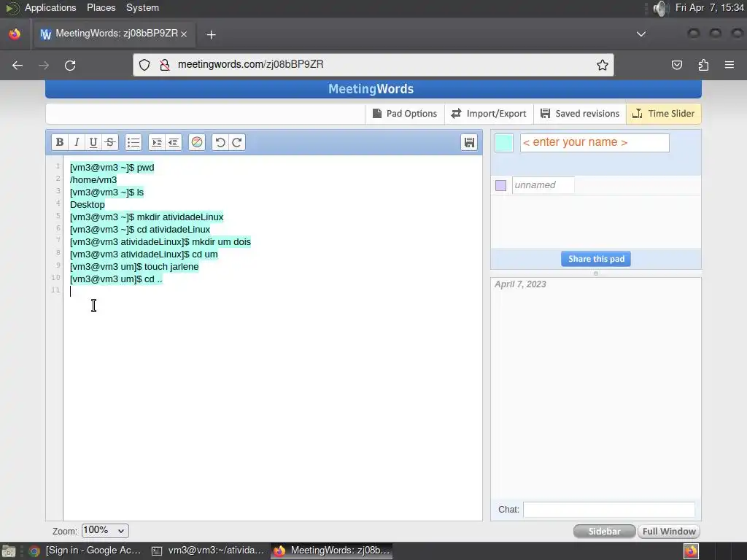Screen dimensions: 747x560
Task: Open Pocket save icon
Action: pyautogui.click(x=676, y=65)
